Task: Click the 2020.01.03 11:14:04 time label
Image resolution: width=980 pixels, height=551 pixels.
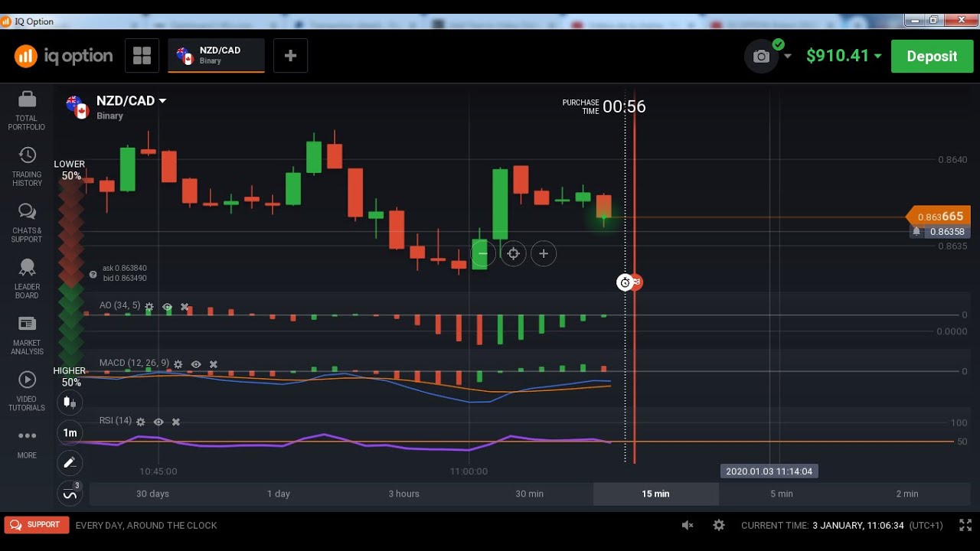Action: click(769, 471)
